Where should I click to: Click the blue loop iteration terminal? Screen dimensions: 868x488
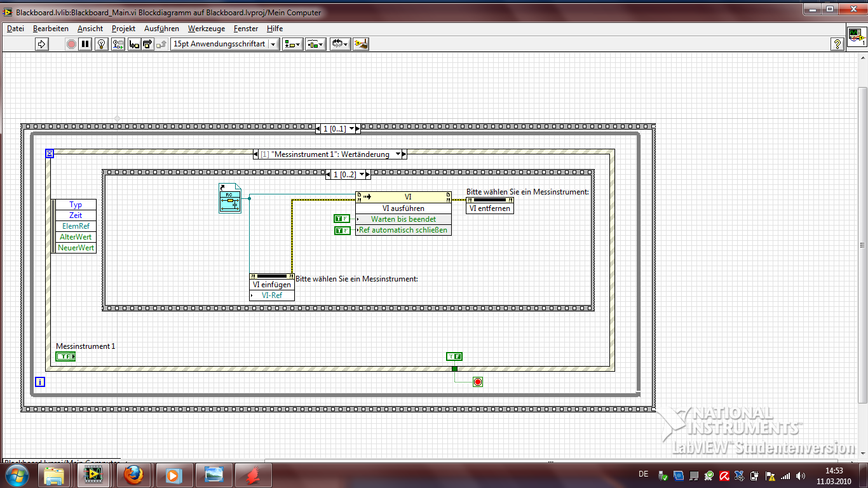pos(40,382)
